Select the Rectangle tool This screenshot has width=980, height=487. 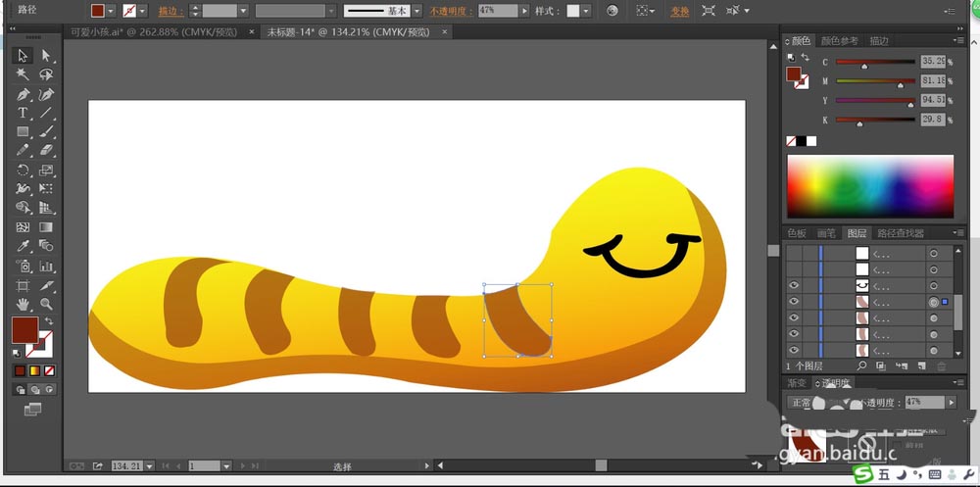coord(23,131)
